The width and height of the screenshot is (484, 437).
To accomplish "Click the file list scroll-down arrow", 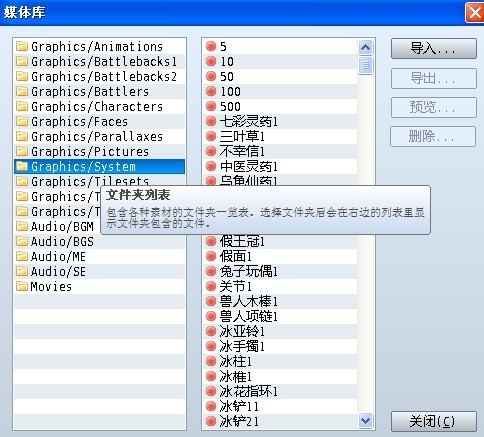I will [x=365, y=421].
